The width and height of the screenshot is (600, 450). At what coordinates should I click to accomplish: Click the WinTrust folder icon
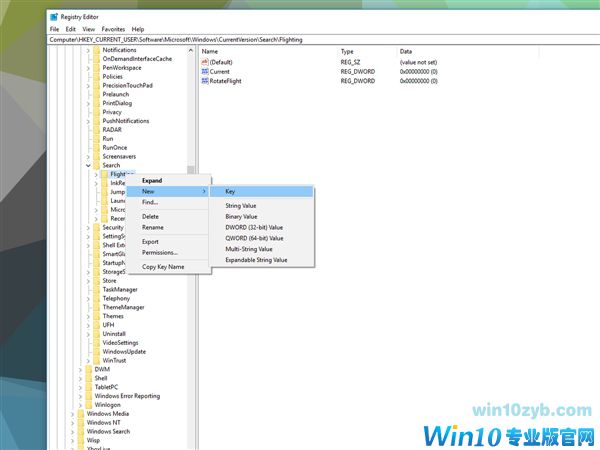(x=96, y=360)
